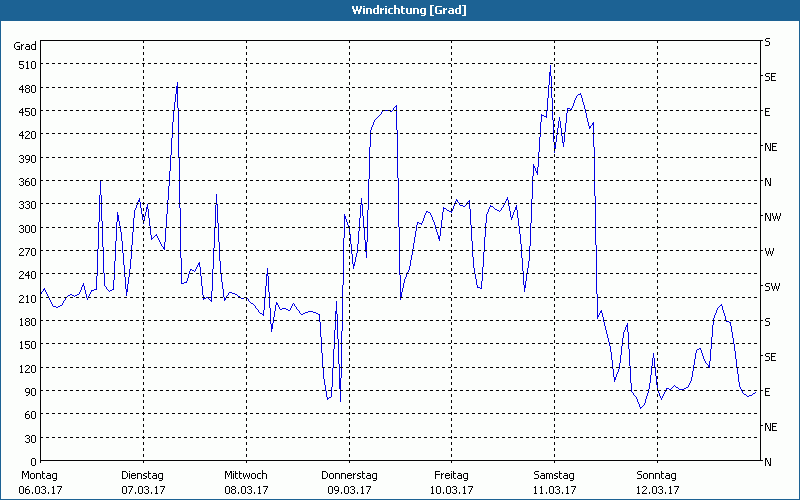Click the "Freitag" day label
The image size is (800, 500).
pos(451,476)
